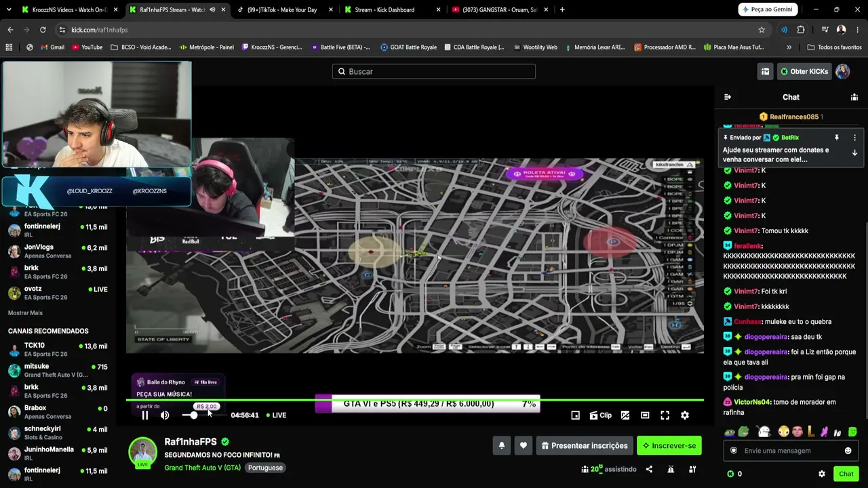The width and height of the screenshot is (868, 488).
Task: Click Presentear inscrições button
Action: coord(585,445)
